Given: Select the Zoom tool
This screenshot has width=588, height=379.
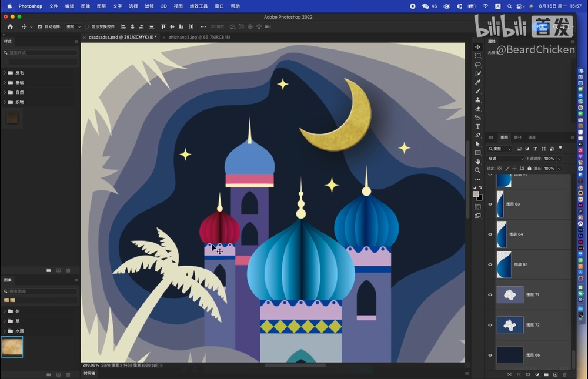Looking at the screenshot, I should (x=477, y=170).
